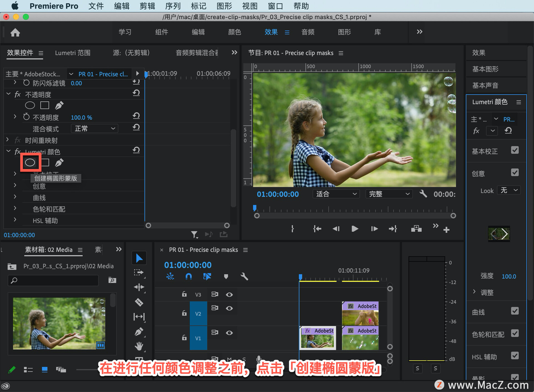
Task: Show more workspaces via overflow chevron
Action: click(x=419, y=32)
